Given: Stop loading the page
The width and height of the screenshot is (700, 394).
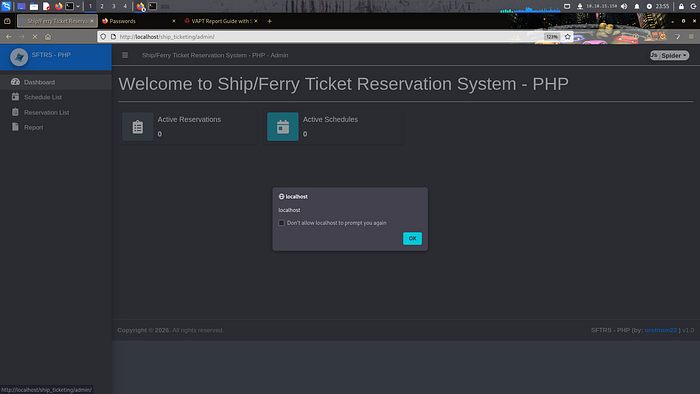Looking at the screenshot, I should (35, 37).
